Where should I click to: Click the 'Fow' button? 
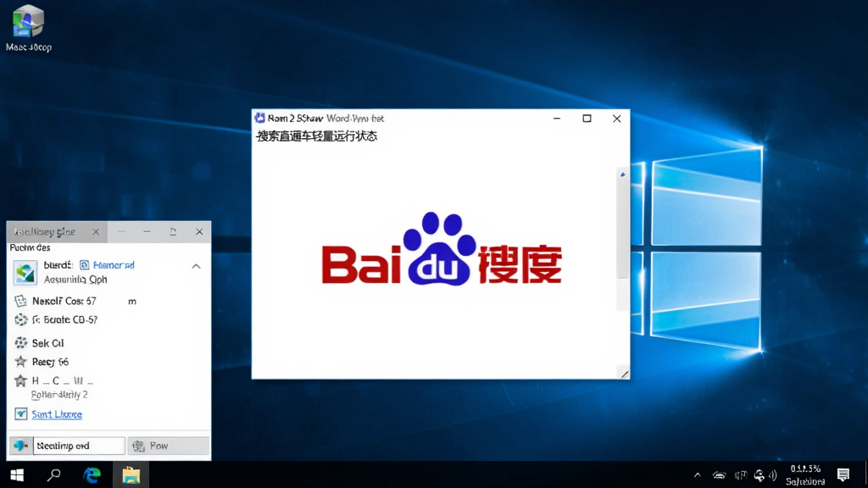169,446
